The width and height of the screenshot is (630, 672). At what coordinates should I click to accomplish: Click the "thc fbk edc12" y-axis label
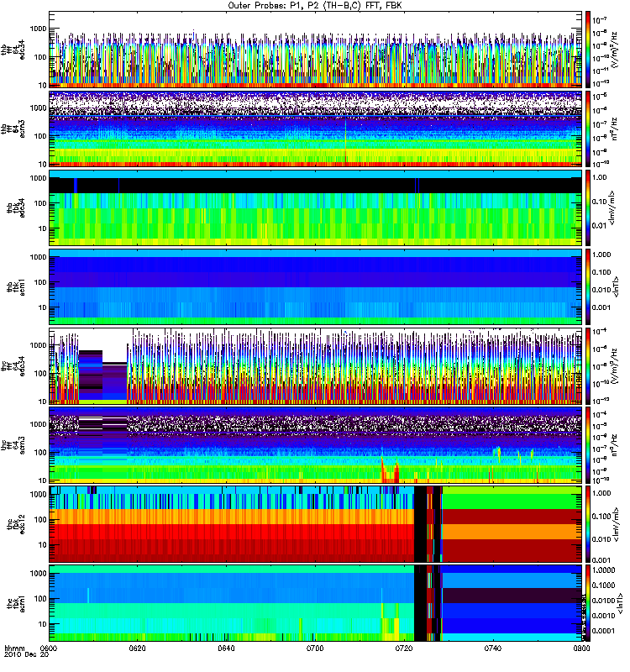pos(15,524)
